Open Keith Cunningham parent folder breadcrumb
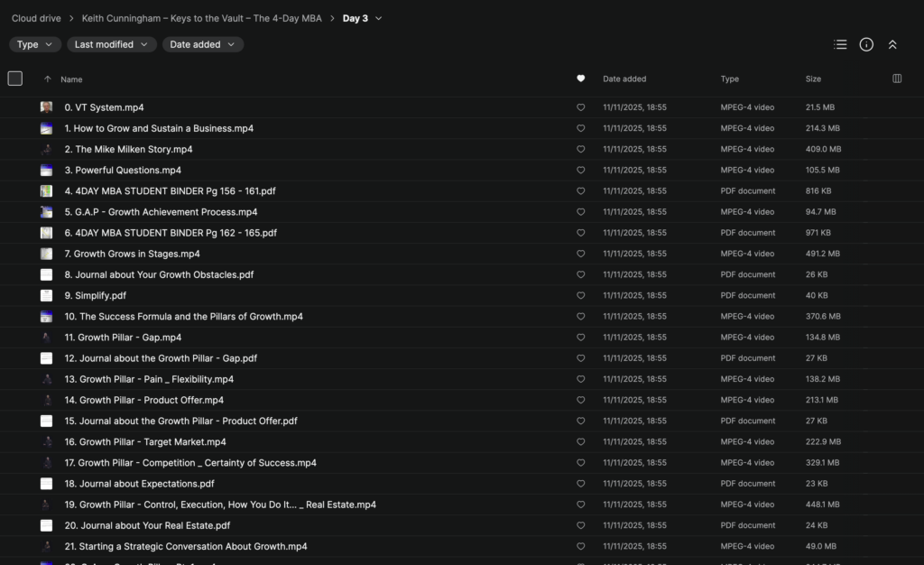Screen dimensions: 924x565 (x=201, y=18)
